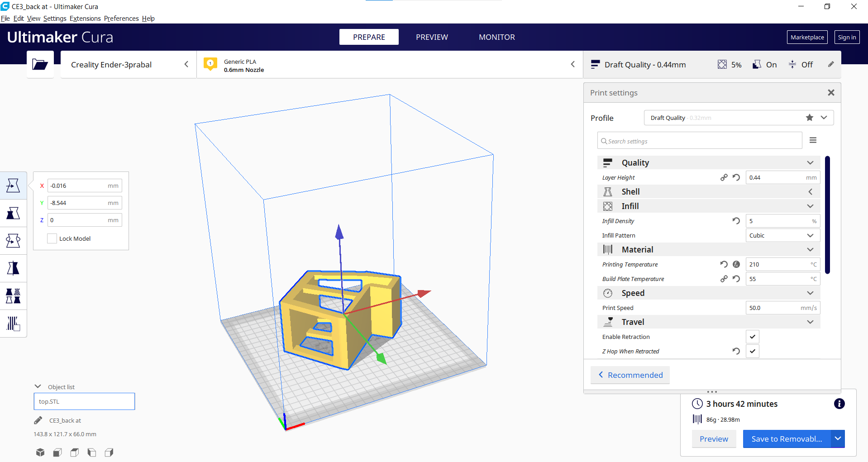This screenshot has width=868, height=462.
Task: Switch to left side view icon
Action: point(92,452)
